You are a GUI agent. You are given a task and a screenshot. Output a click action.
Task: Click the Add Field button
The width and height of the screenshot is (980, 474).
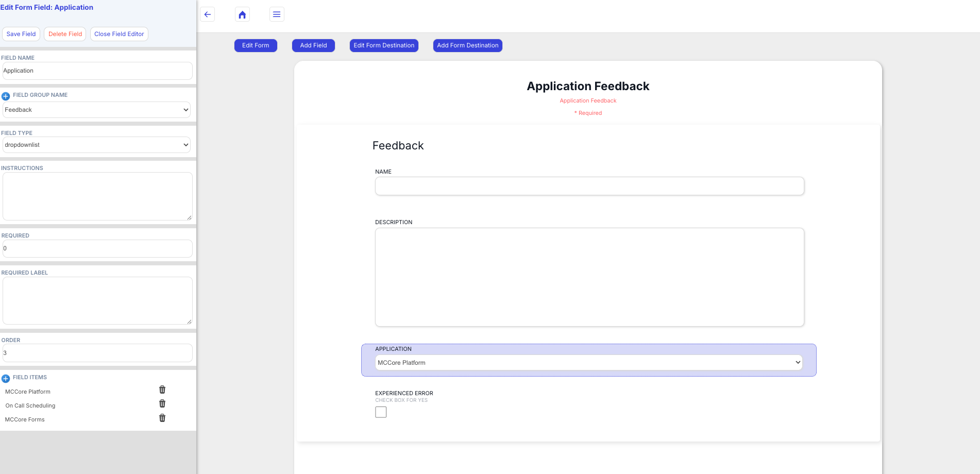pyautogui.click(x=313, y=45)
